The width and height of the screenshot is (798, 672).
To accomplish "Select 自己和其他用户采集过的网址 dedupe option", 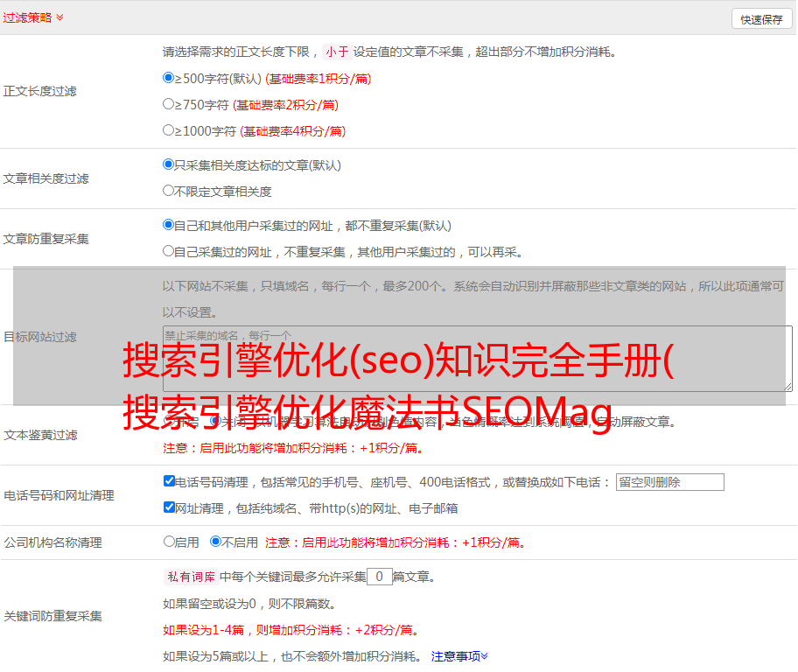I will click(168, 225).
